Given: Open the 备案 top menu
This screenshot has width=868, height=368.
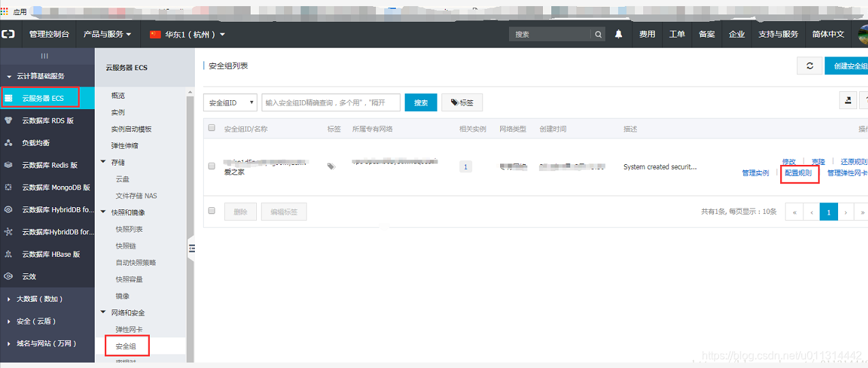Looking at the screenshot, I should point(707,34).
